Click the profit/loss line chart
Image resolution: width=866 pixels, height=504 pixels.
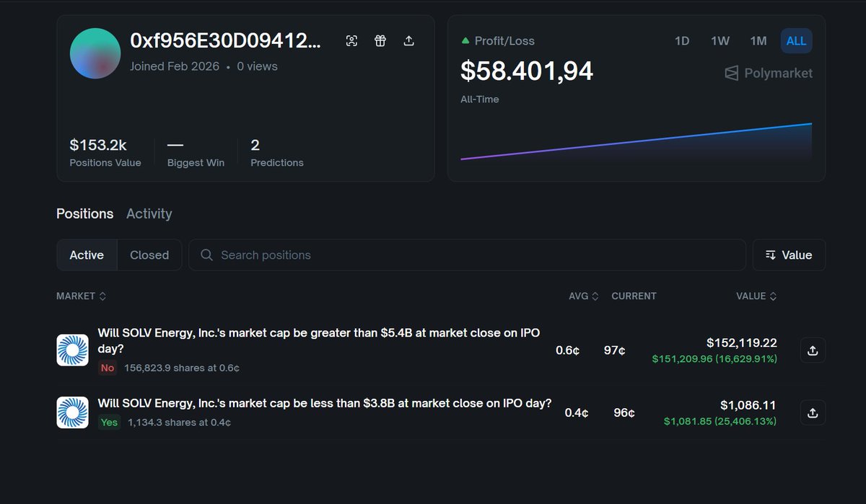tap(636, 141)
